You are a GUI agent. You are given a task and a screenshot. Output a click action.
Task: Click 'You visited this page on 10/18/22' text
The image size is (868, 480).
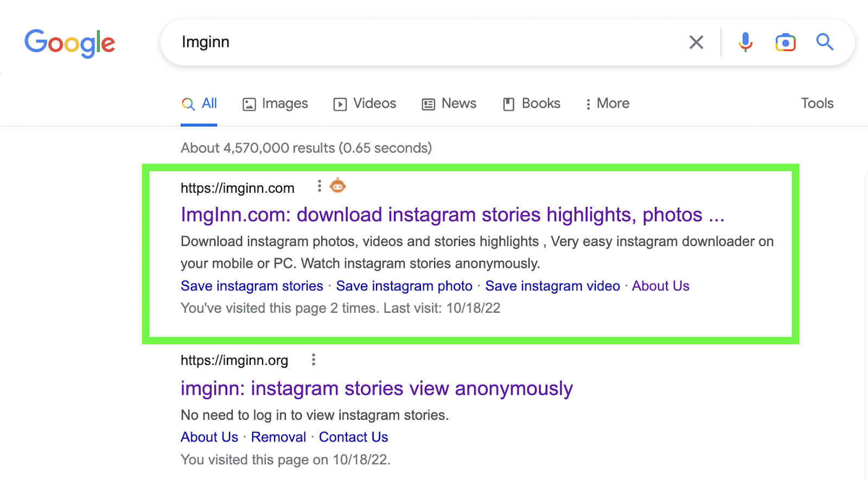tap(285, 459)
